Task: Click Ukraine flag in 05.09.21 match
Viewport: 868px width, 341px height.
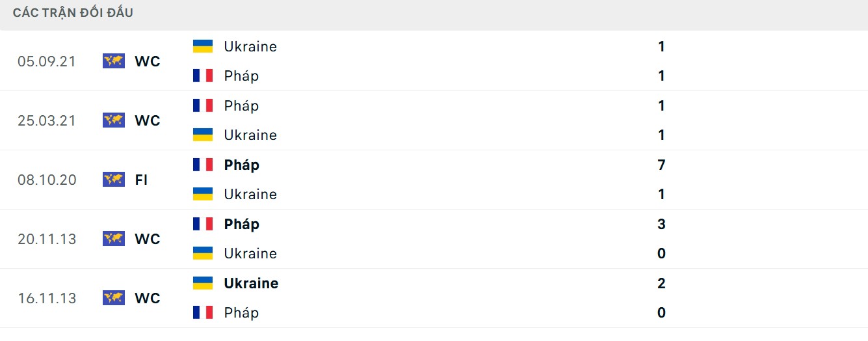Action: tap(203, 46)
